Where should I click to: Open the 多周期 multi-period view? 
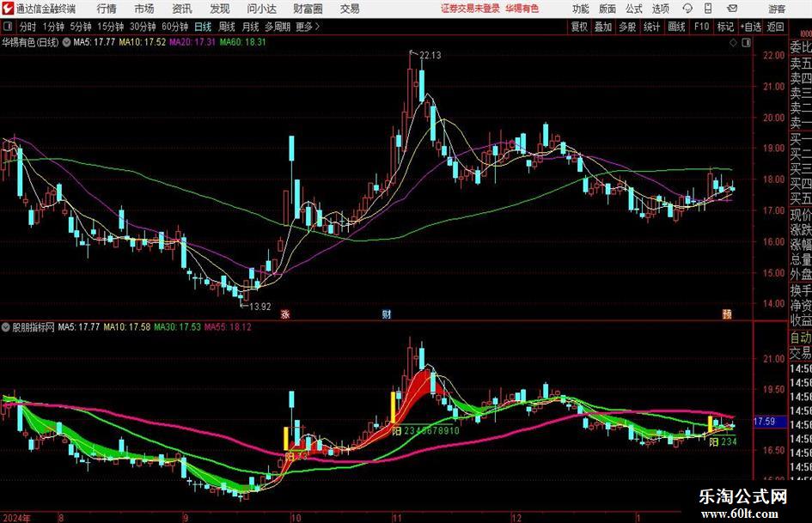point(278,27)
